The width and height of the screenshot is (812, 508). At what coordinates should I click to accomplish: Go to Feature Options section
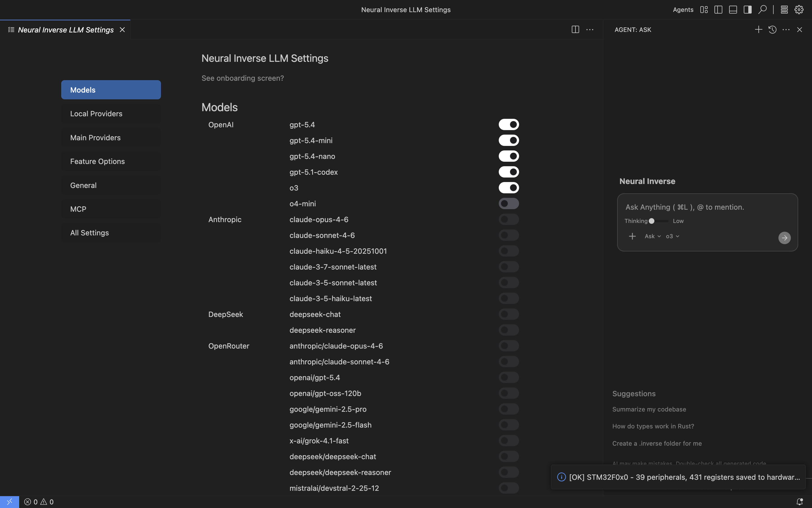click(x=111, y=161)
